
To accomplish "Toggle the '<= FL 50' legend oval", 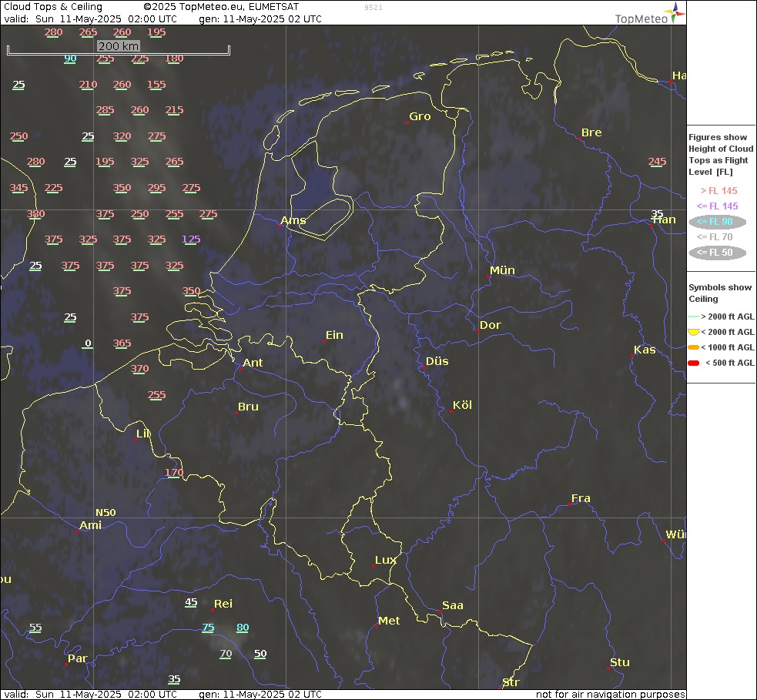I will coord(718,253).
